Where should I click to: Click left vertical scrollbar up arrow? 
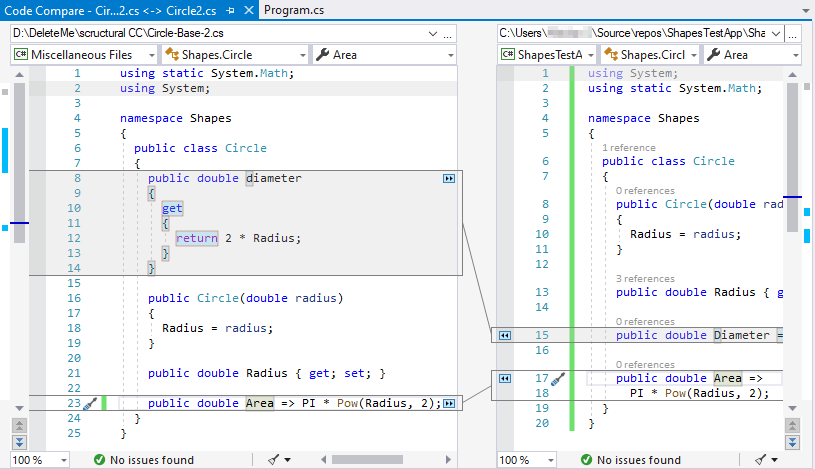tap(19, 75)
